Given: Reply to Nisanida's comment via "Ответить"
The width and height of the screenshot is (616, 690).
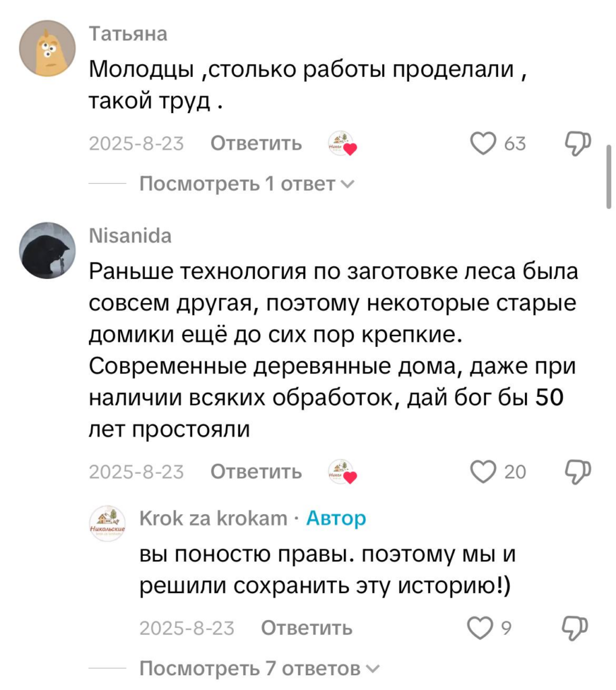Looking at the screenshot, I should pyautogui.click(x=256, y=472).
